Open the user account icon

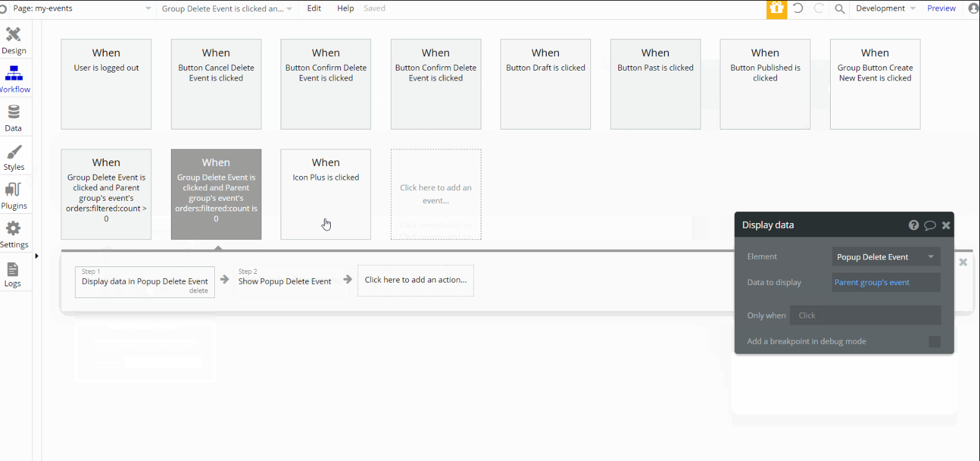coord(974,9)
